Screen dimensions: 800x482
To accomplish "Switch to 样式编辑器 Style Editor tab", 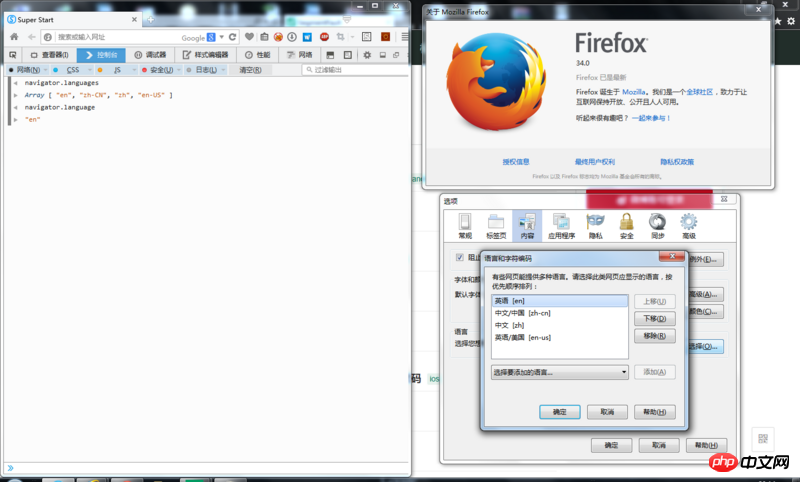I will pyautogui.click(x=206, y=55).
